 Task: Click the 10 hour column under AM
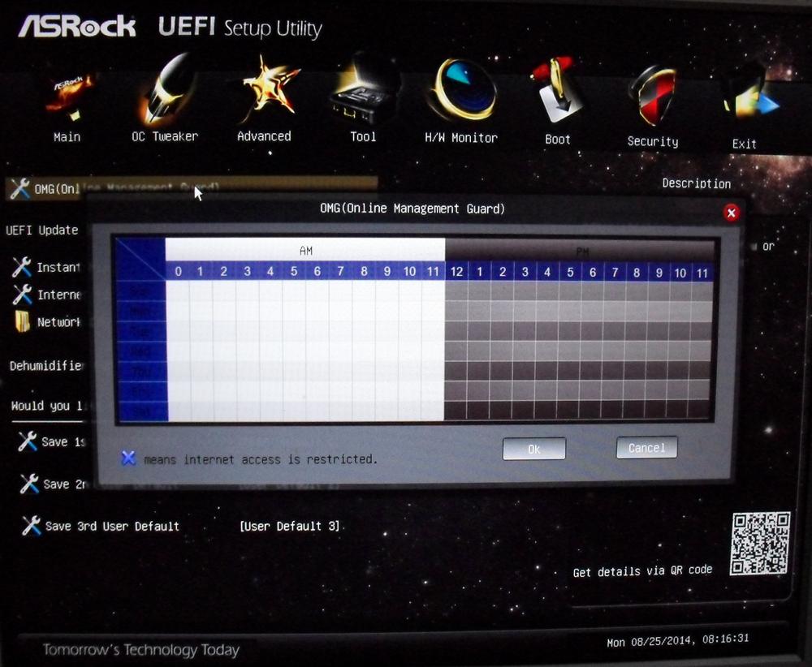pyautogui.click(x=409, y=272)
